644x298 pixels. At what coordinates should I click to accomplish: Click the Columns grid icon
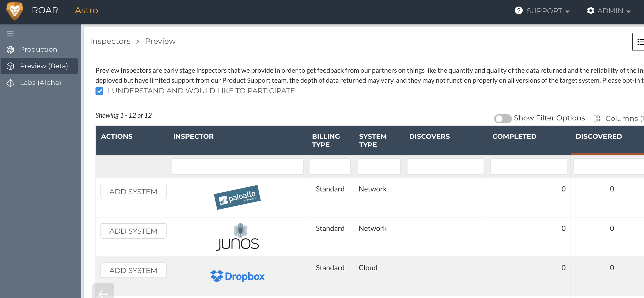[x=597, y=118]
